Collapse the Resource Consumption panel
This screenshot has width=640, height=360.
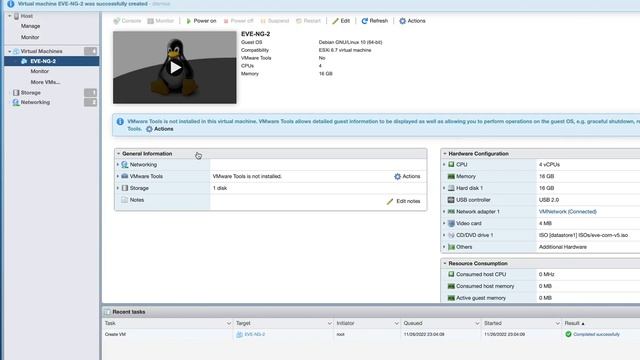point(445,264)
